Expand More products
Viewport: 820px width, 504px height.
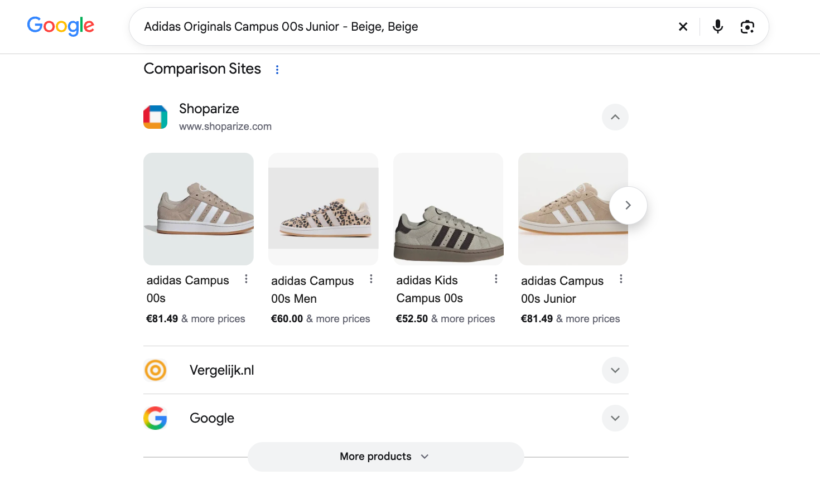tap(386, 457)
